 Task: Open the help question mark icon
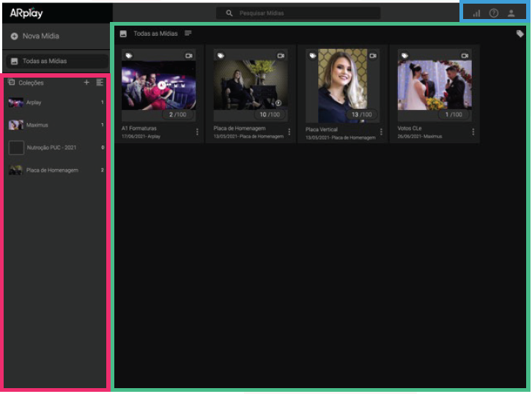click(x=494, y=13)
